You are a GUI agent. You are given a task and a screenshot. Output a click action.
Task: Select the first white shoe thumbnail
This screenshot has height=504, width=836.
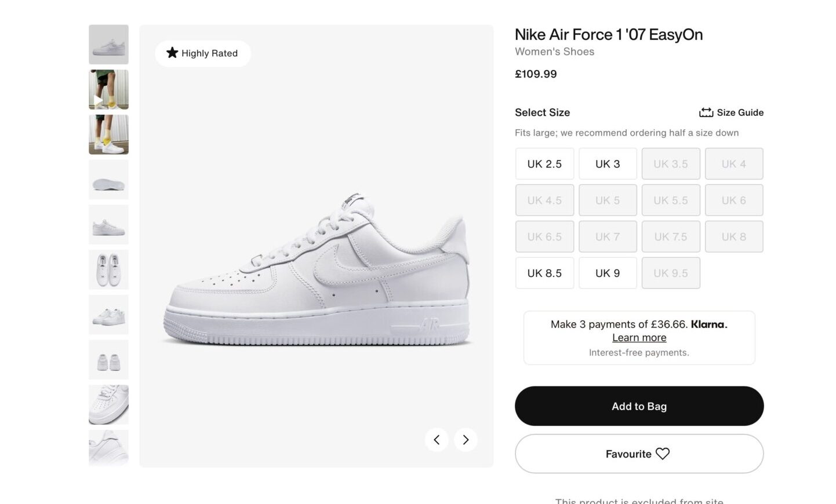point(108,45)
